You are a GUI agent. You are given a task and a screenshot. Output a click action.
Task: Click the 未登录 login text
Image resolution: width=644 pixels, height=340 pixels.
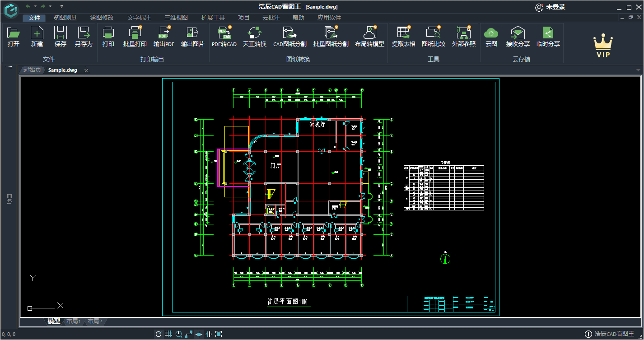[x=555, y=7]
